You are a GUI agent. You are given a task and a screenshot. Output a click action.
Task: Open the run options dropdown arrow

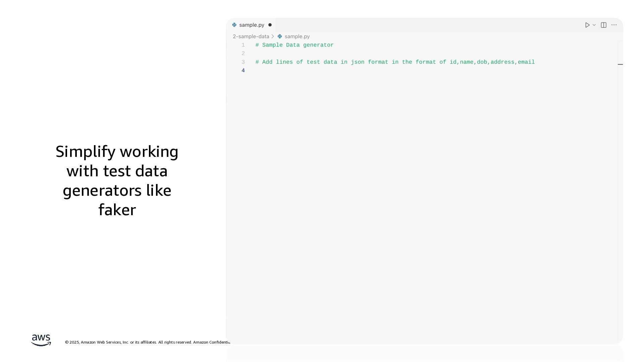click(594, 25)
